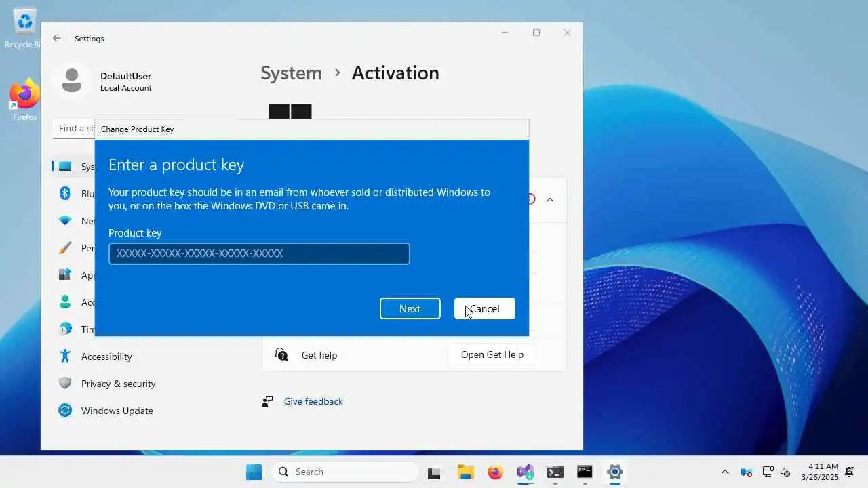This screenshot has height=488, width=868.
Task: Click the Find a setting search box
Action: [x=73, y=129]
